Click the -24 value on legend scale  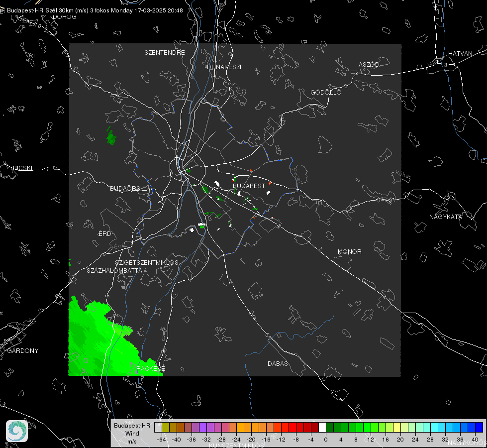[236, 440]
